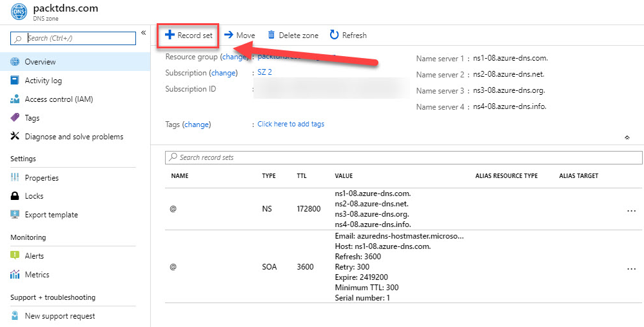Click change link next to Tags

tap(197, 124)
